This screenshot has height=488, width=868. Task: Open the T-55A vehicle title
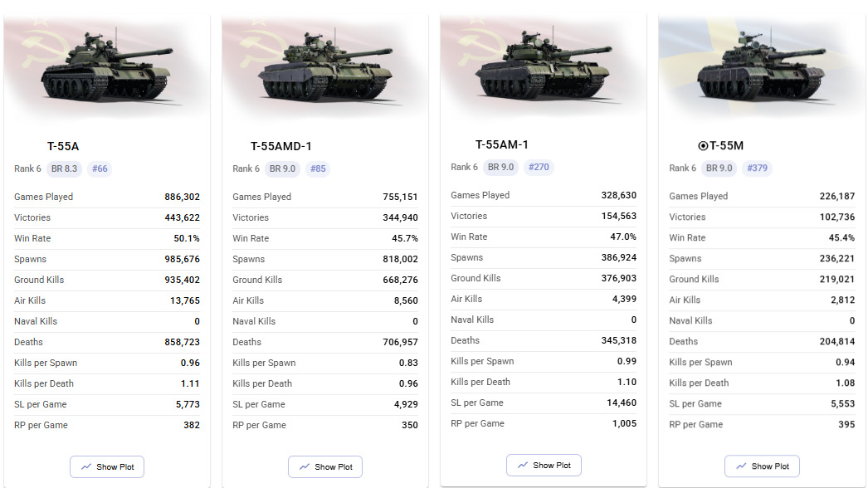[63, 146]
